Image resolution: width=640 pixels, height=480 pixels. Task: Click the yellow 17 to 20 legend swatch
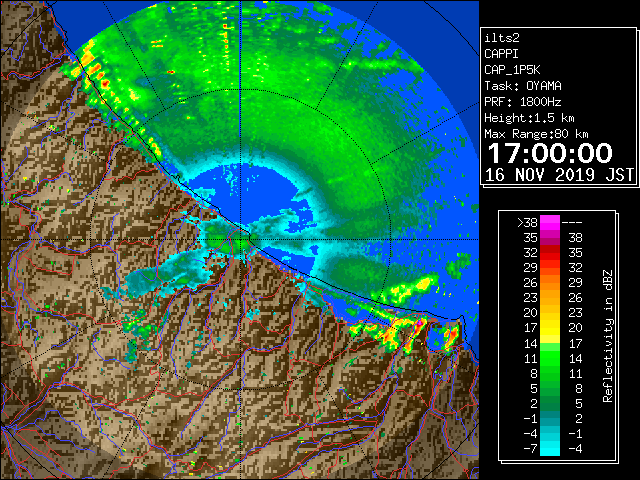[550, 336]
